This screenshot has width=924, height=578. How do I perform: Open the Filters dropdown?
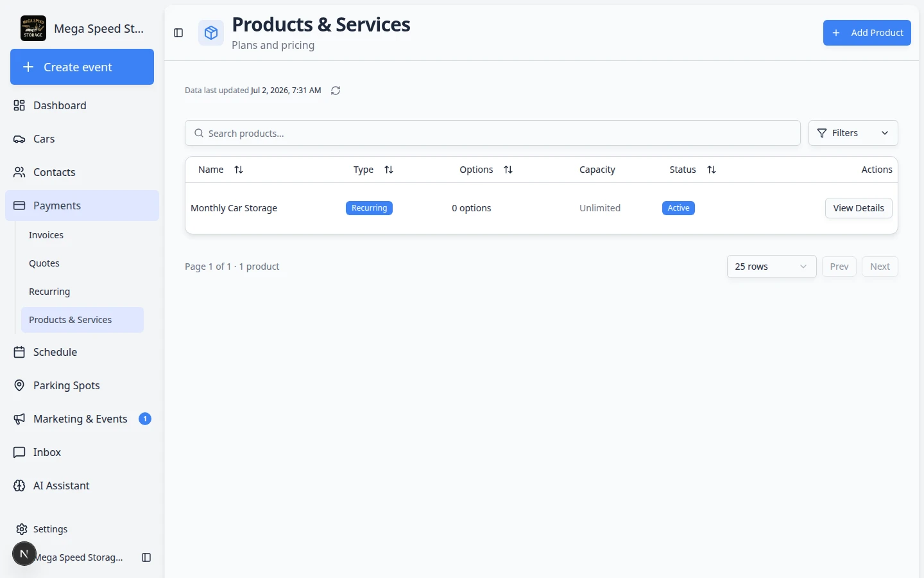click(x=853, y=133)
